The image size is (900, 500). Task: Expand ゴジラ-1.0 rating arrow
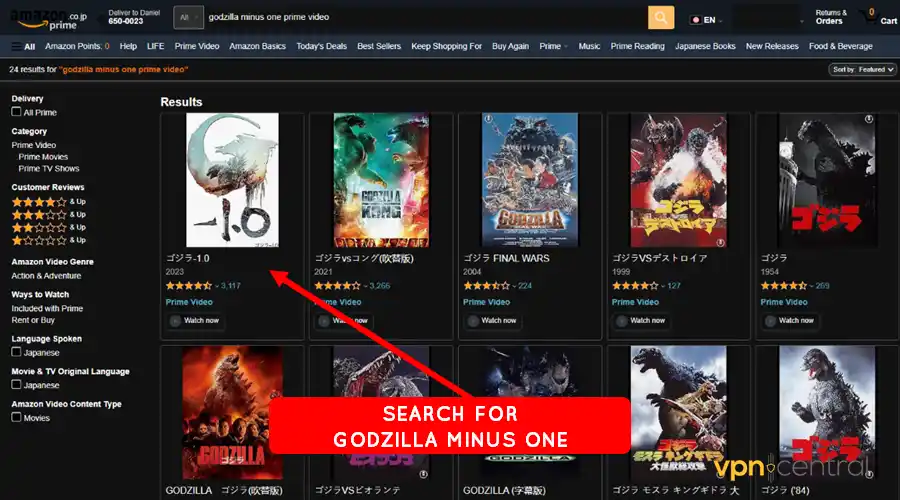pyautogui.click(x=217, y=286)
